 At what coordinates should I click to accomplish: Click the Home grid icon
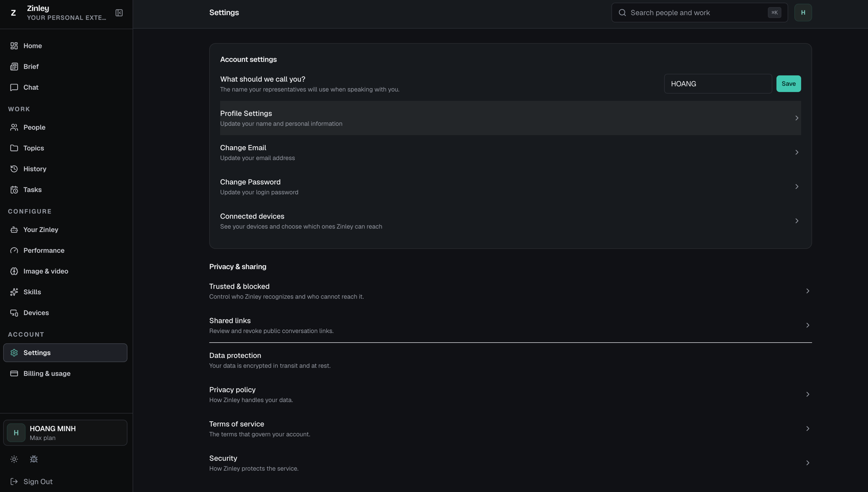pos(14,46)
